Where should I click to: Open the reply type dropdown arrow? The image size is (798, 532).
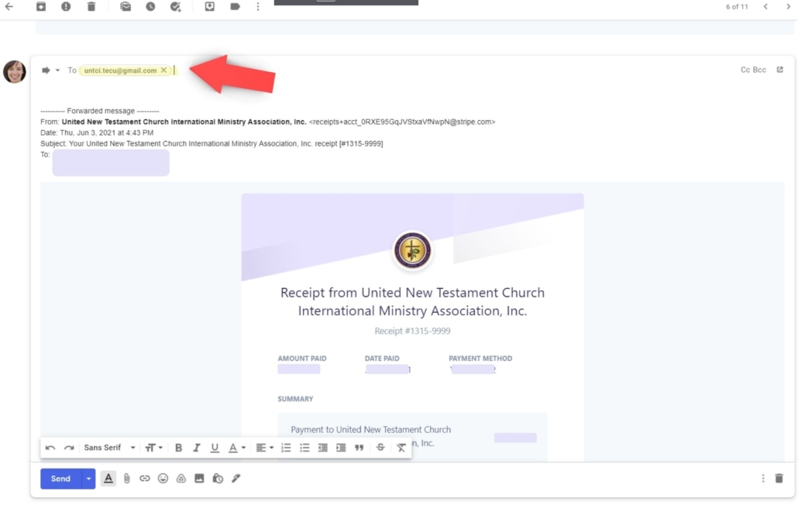point(57,70)
